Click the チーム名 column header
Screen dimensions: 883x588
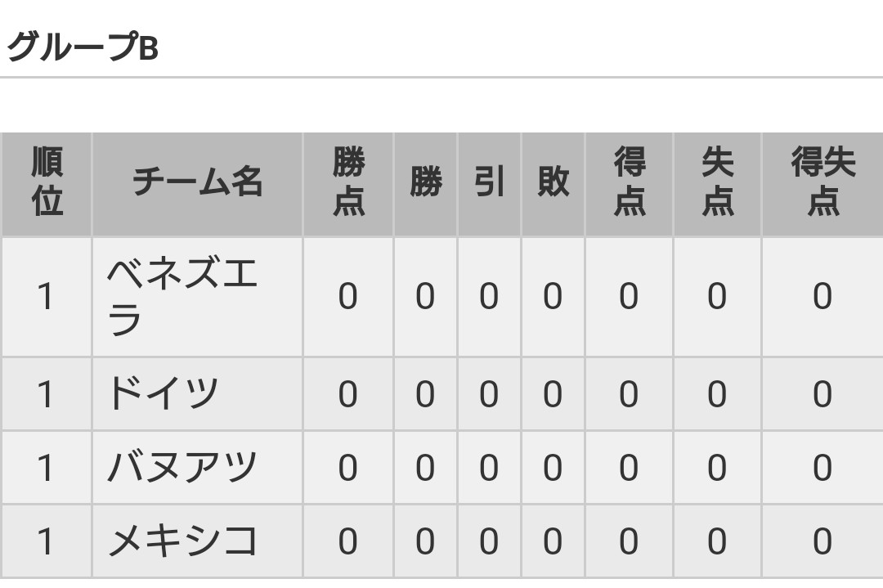point(197,182)
